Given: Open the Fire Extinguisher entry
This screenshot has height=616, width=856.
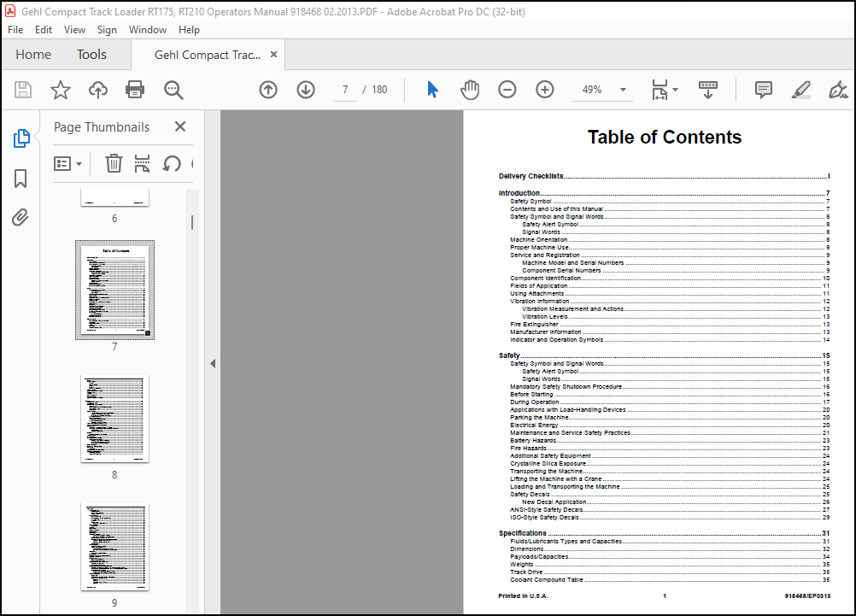Looking at the screenshot, I should click(670, 325).
